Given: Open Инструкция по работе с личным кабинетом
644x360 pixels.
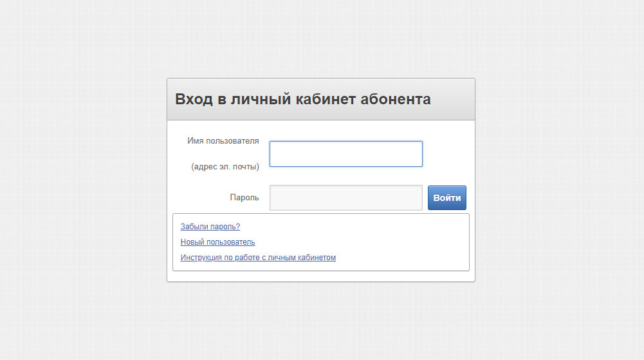Looking at the screenshot, I should 258,258.
